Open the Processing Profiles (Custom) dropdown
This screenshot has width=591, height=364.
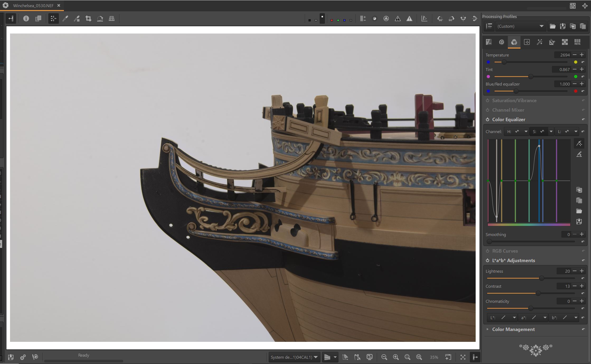tap(520, 26)
